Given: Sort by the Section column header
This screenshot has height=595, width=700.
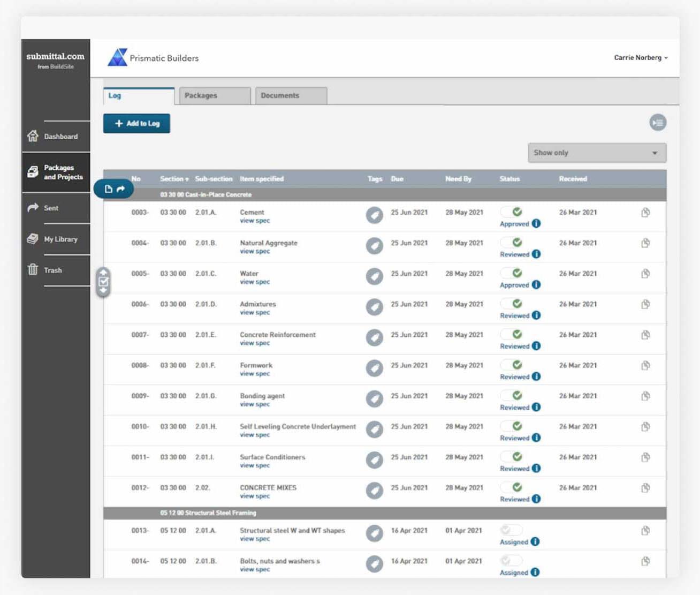Looking at the screenshot, I should pyautogui.click(x=174, y=179).
